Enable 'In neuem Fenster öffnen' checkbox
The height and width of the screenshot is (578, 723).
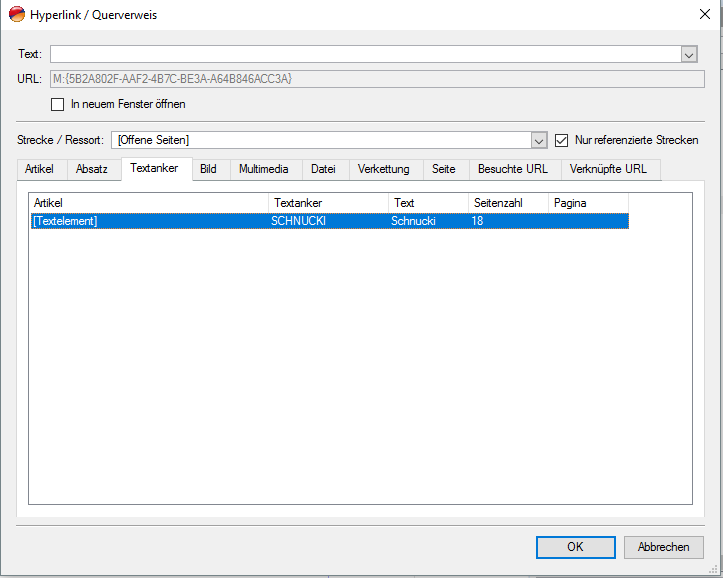point(58,104)
